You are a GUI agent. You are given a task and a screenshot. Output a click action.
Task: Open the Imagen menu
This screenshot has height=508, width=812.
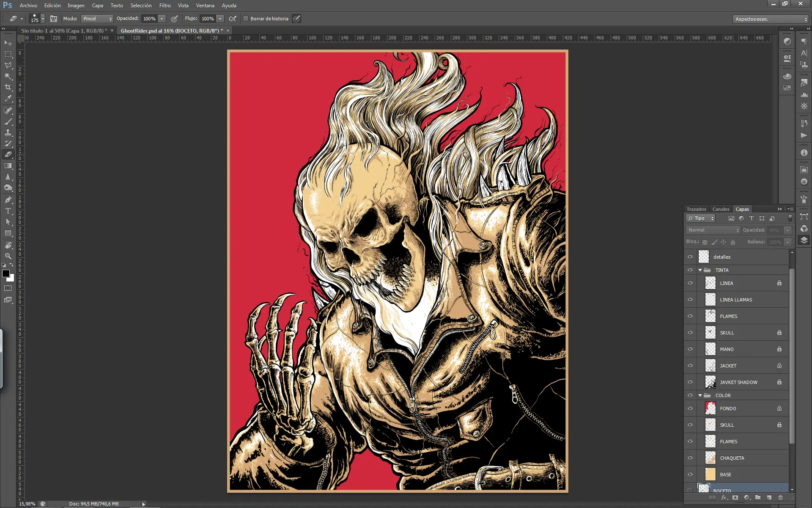pyautogui.click(x=76, y=6)
